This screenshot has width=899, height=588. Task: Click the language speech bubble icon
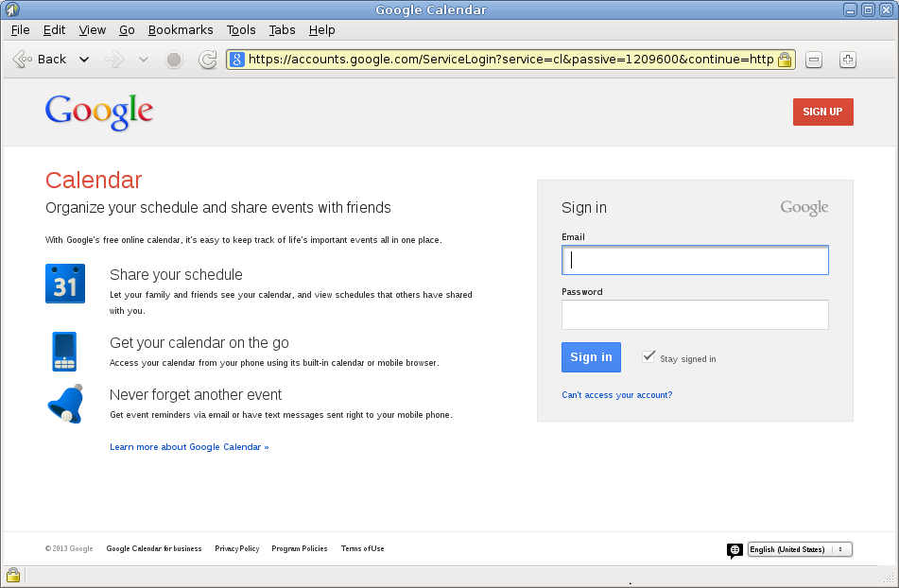735,550
